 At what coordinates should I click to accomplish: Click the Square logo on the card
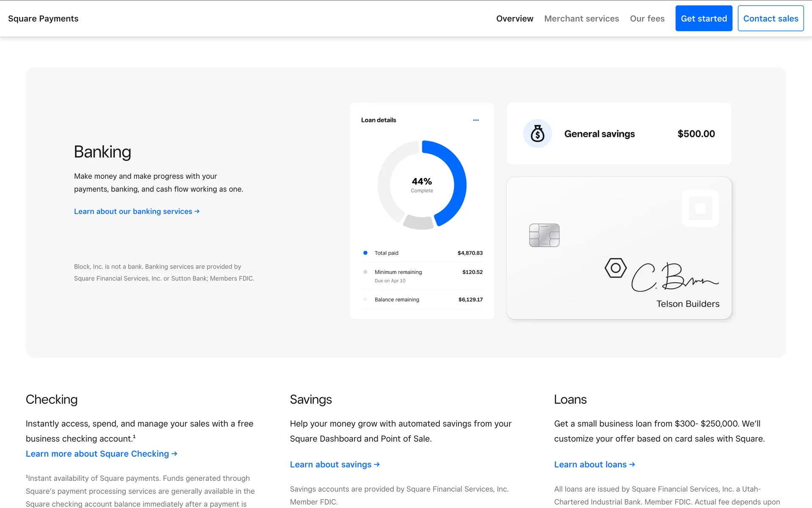700,208
